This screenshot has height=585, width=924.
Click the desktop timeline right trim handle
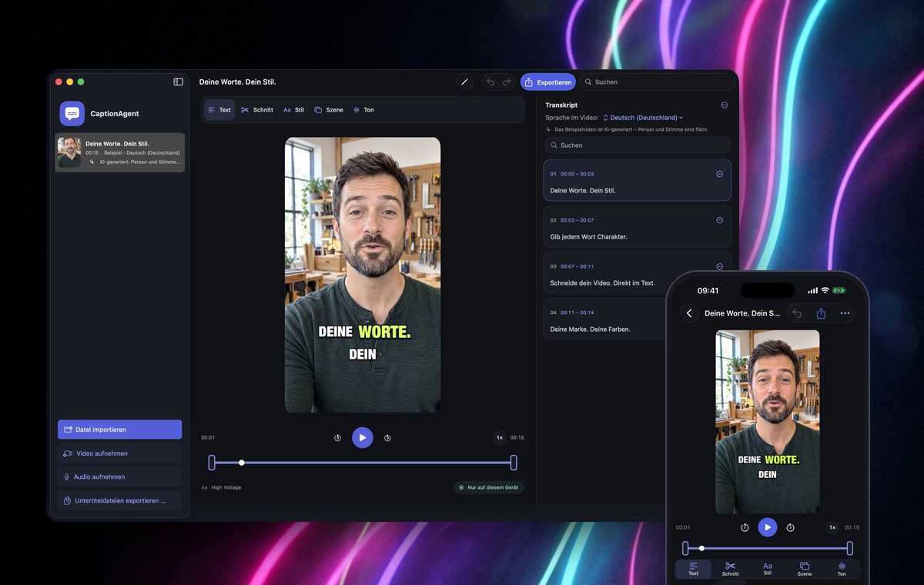pos(514,463)
